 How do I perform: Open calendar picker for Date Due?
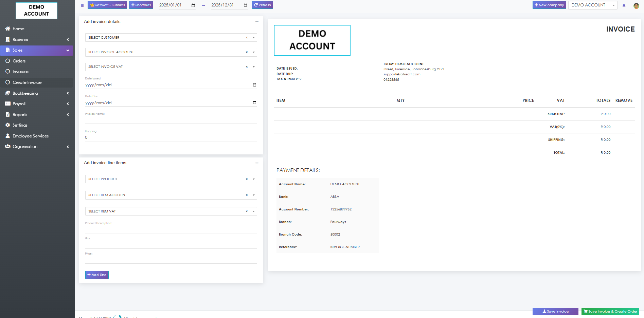pyautogui.click(x=254, y=102)
